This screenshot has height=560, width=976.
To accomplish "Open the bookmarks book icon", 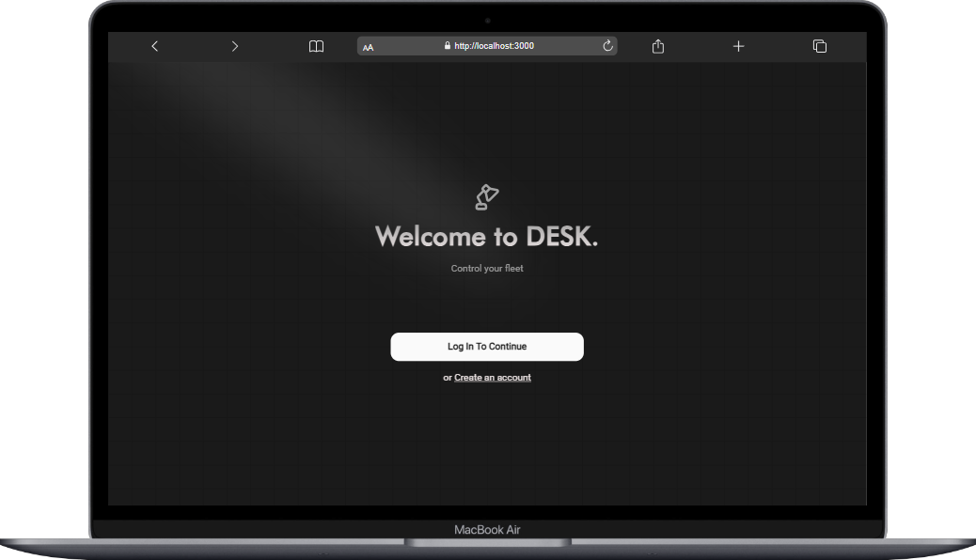I will pyautogui.click(x=317, y=46).
